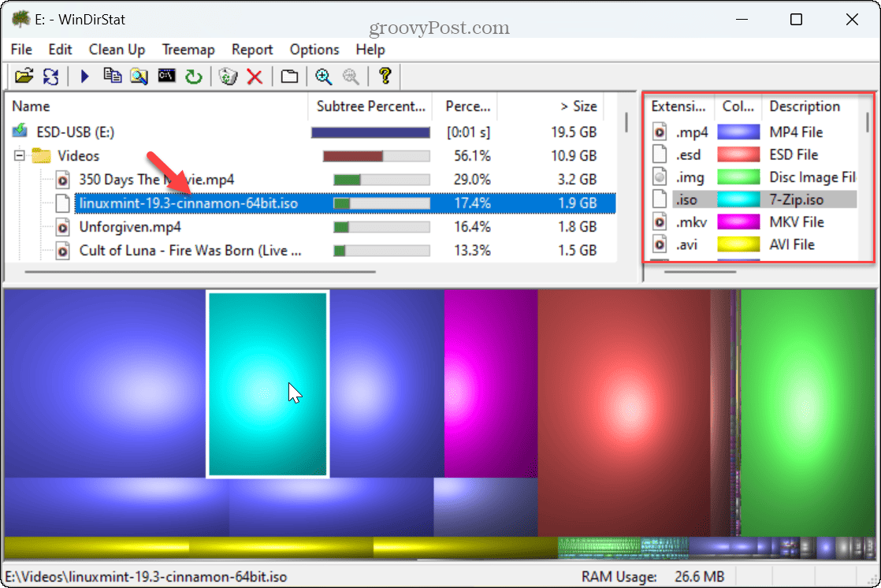Click the Open folder toolbar icon
Image resolution: width=881 pixels, height=588 pixels.
tap(24, 76)
